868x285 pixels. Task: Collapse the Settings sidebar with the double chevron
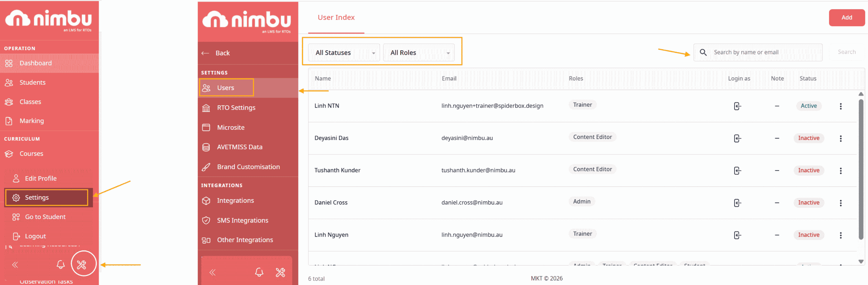[x=213, y=272]
